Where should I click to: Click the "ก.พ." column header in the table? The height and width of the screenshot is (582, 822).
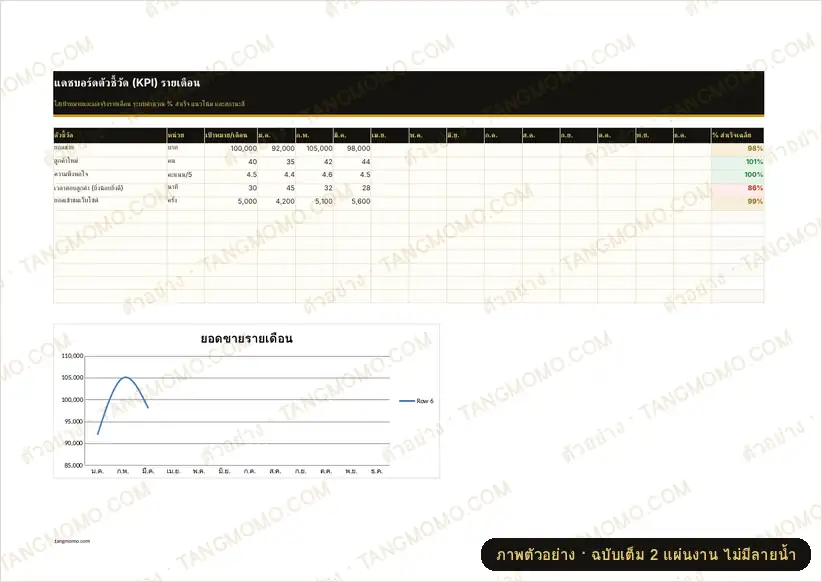(x=315, y=135)
